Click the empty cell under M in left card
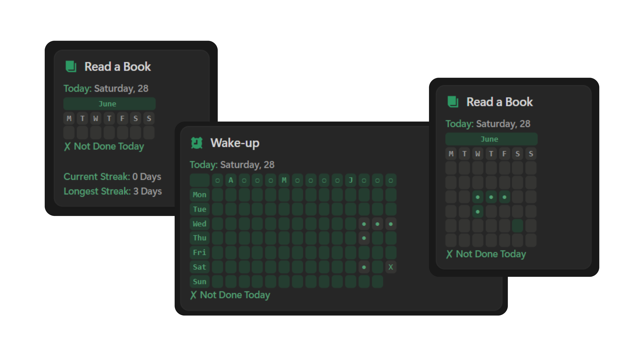 tap(69, 133)
